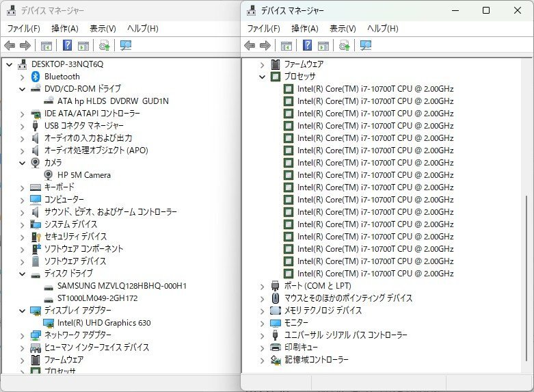The height and width of the screenshot is (392, 534).
Task: Select the Intel(R) UHD Graphics 630 adapter
Action: point(104,323)
